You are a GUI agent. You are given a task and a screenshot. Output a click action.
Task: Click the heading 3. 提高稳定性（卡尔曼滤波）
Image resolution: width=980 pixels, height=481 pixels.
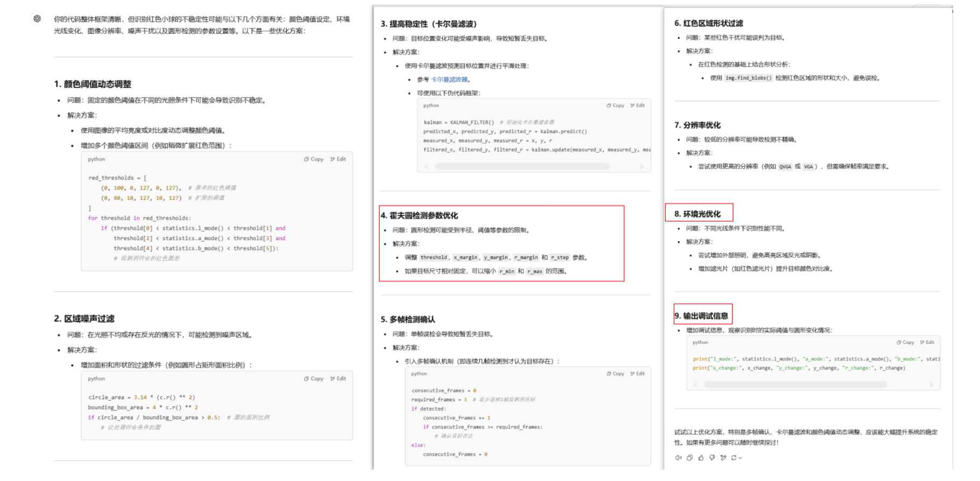click(x=429, y=24)
